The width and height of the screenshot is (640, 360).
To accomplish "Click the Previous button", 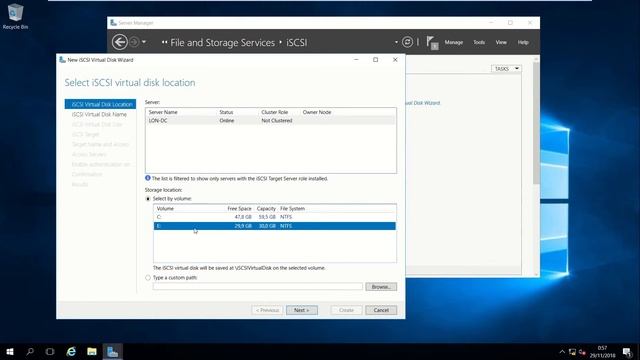I will [267, 310].
